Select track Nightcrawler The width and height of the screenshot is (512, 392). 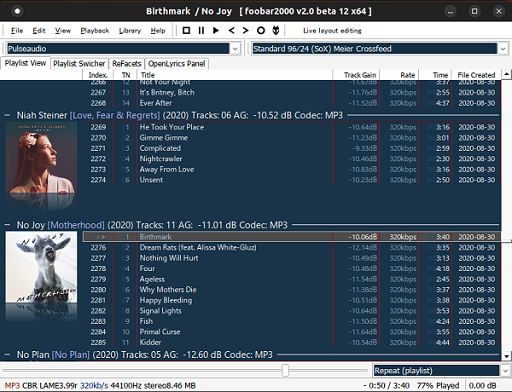tap(292, 159)
